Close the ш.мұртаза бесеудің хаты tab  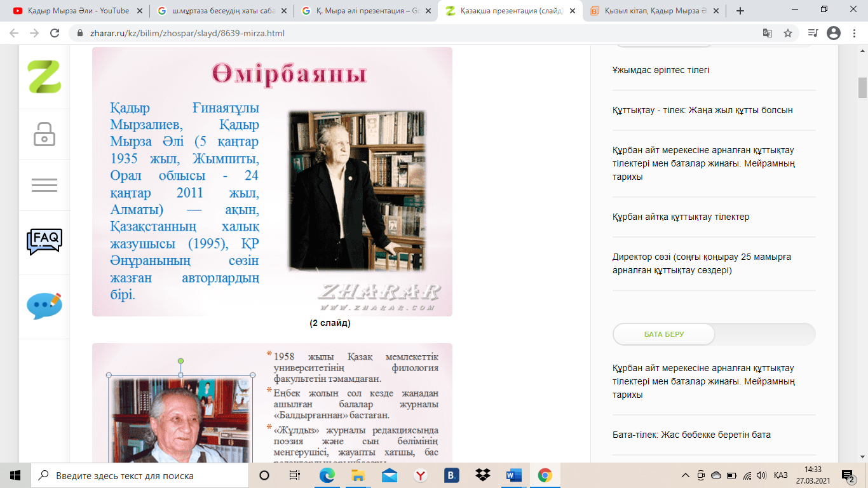(283, 11)
